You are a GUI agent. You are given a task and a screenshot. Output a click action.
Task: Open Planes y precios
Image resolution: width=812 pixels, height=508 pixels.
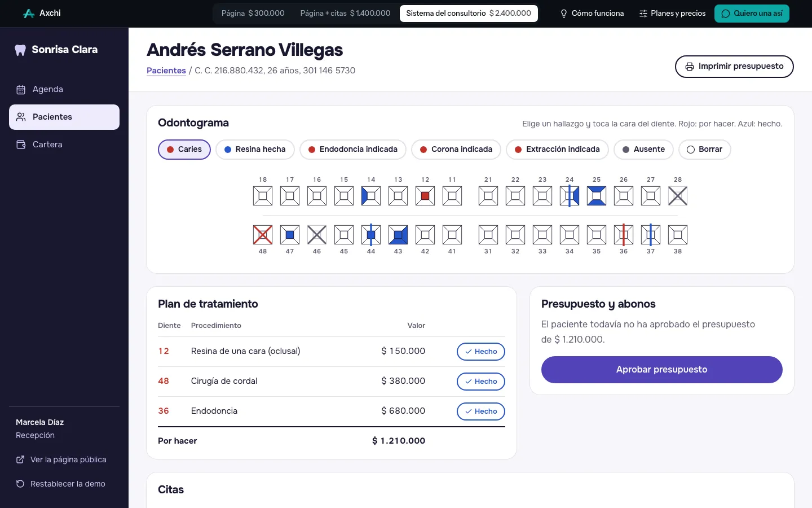point(672,14)
